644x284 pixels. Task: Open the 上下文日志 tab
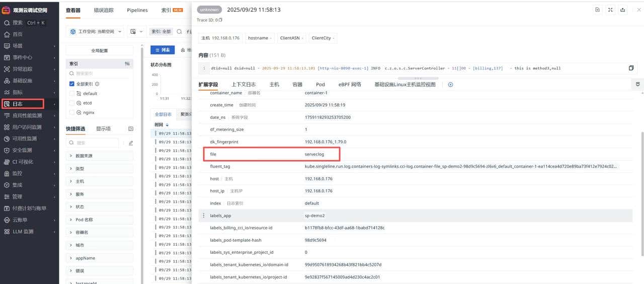pos(244,85)
